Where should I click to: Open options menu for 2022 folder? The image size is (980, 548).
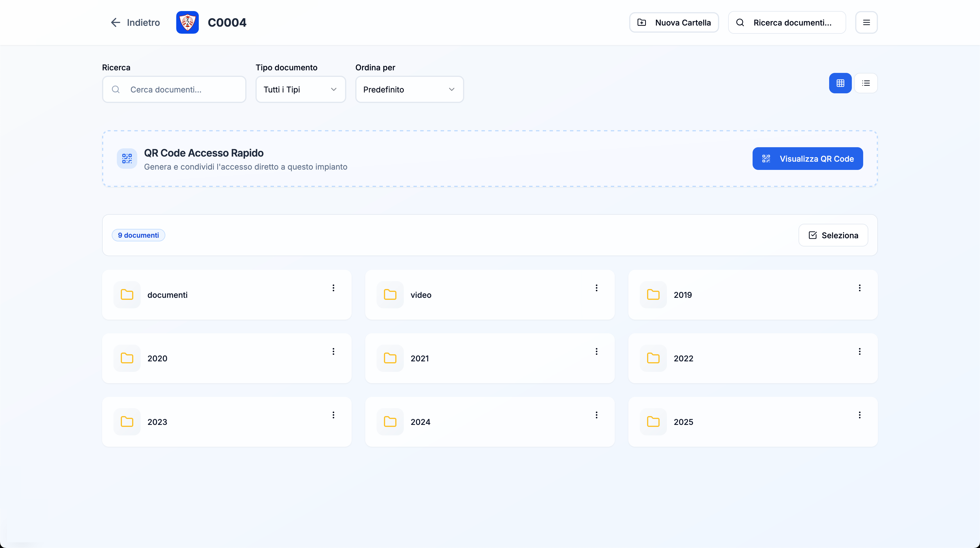pyautogui.click(x=859, y=351)
